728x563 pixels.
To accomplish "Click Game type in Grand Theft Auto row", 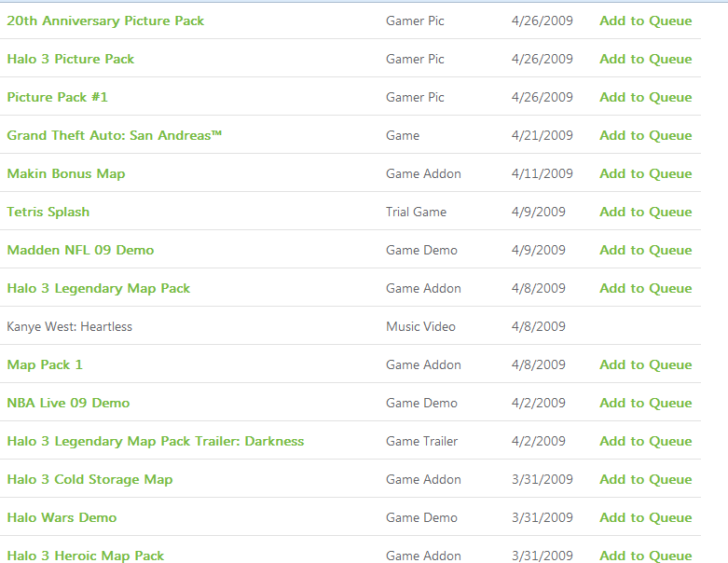I will tap(403, 135).
